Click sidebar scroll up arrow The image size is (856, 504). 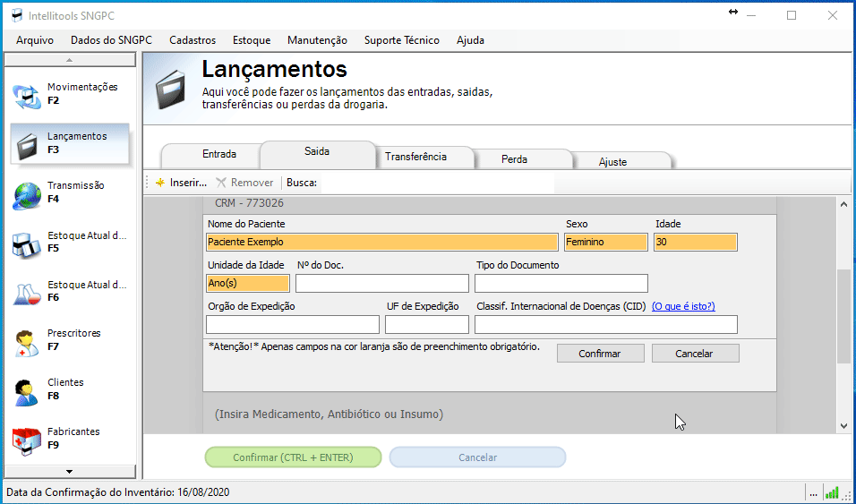(x=69, y=59)
